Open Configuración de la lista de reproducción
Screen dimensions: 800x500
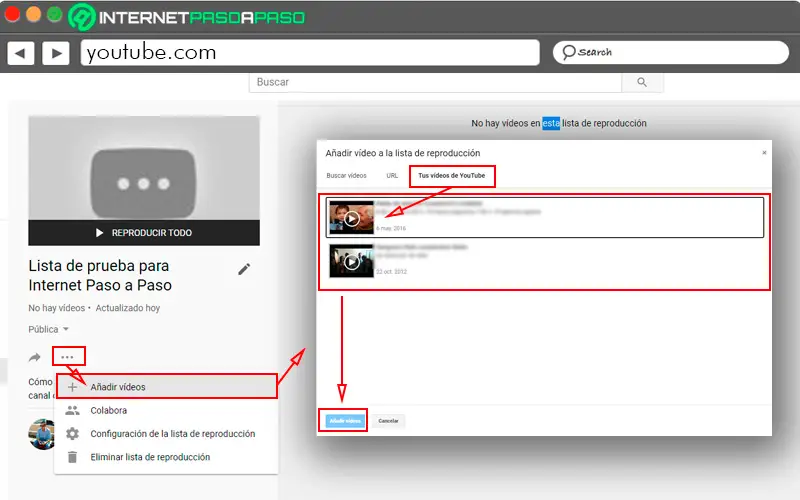point(166,434)
